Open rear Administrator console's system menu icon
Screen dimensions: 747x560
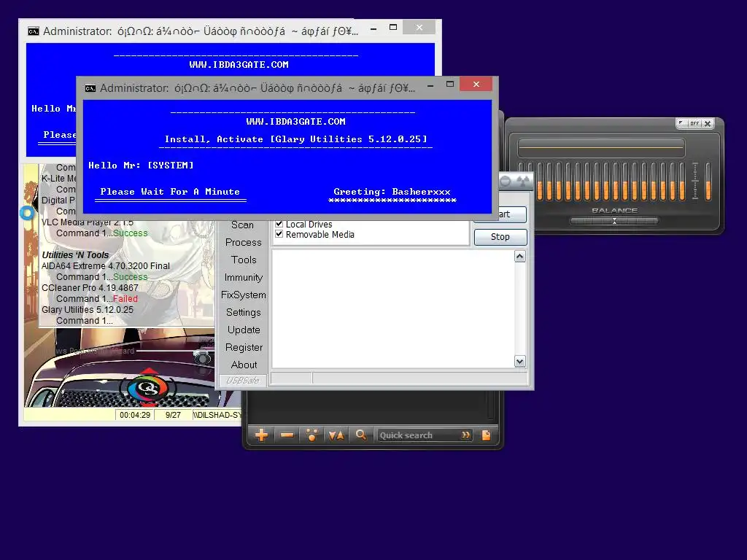click(34, 31)
